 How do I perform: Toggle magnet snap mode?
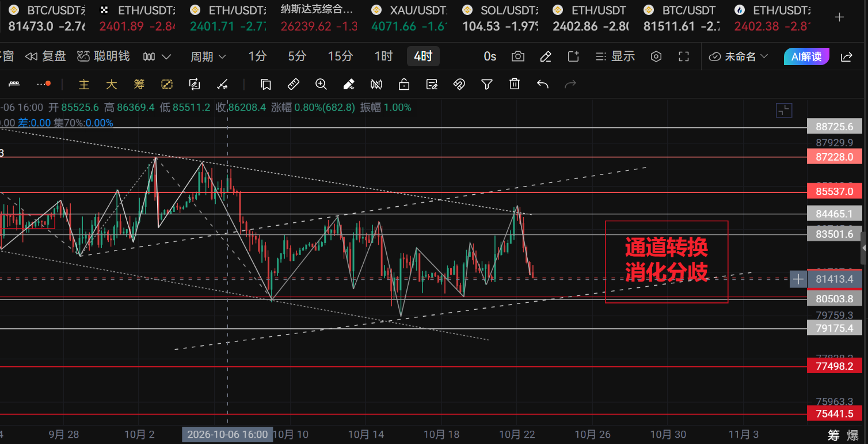(459, 85)
